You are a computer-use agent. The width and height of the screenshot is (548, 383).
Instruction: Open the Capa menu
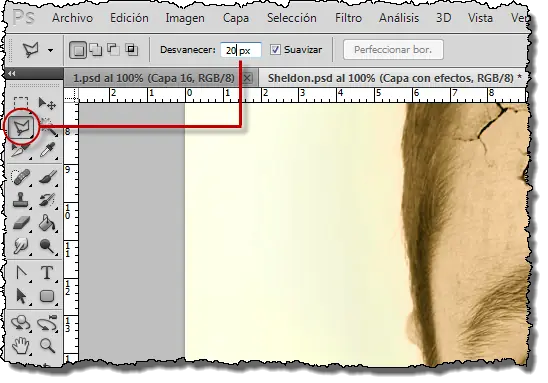(x=236, y=18)
